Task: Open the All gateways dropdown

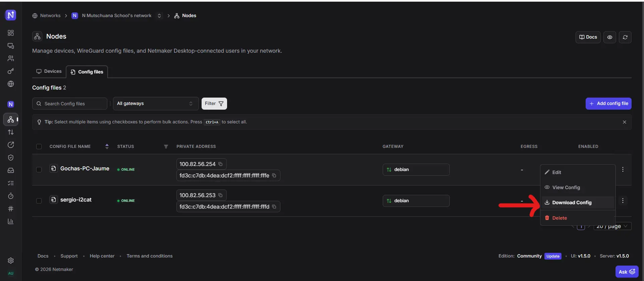Action: tap(156, 104)
